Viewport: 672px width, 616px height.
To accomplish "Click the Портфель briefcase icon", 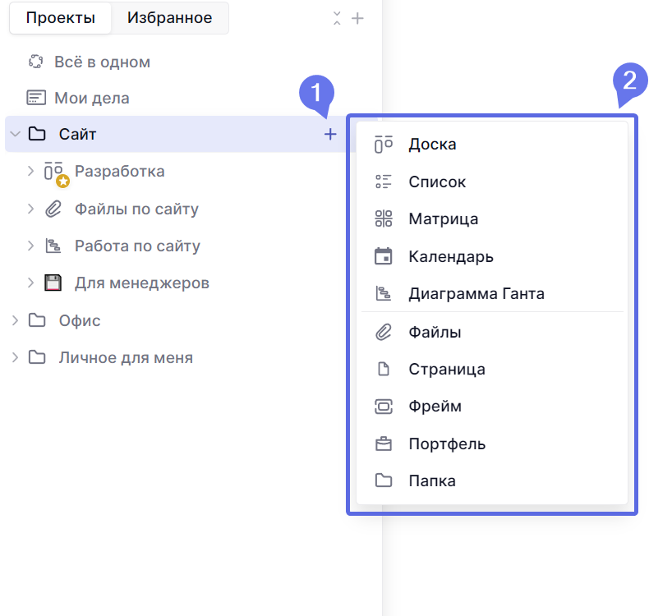I will pyautogui.click(x=383, y=444).
